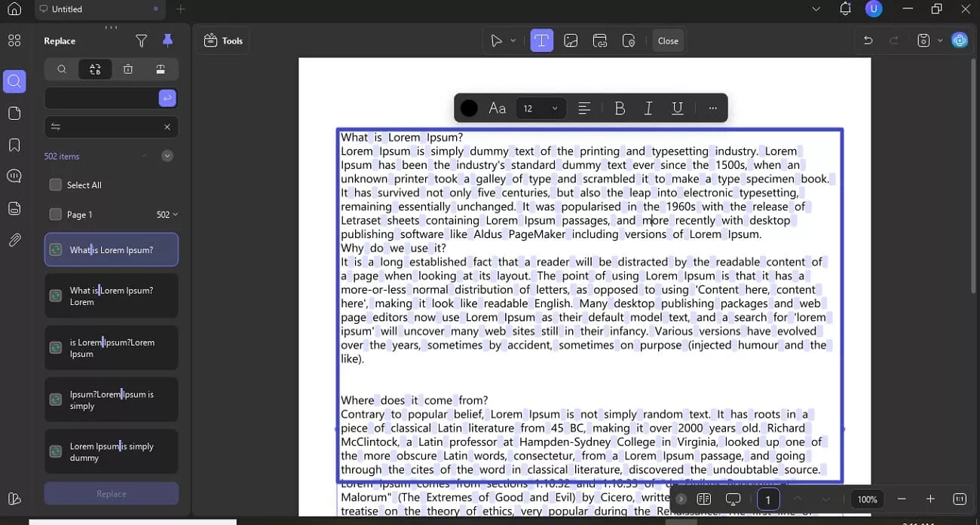
Task: Check the Page 1 checkbox
Action: (x=55, y=214)
